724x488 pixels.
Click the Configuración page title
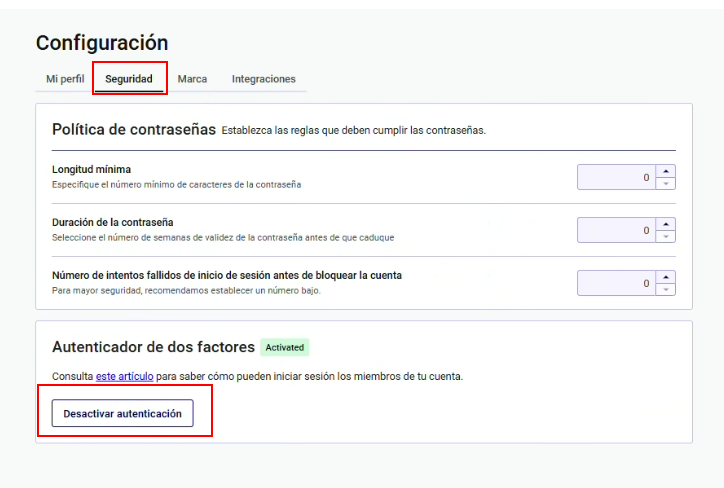pos(102,43)
